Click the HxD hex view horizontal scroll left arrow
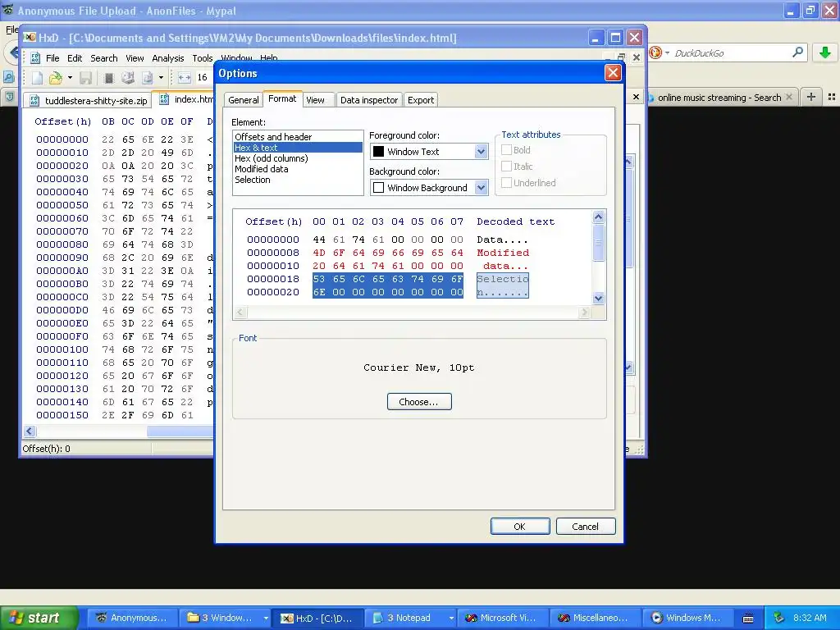Screen dimensions: 840x630 tap(30, 431)
